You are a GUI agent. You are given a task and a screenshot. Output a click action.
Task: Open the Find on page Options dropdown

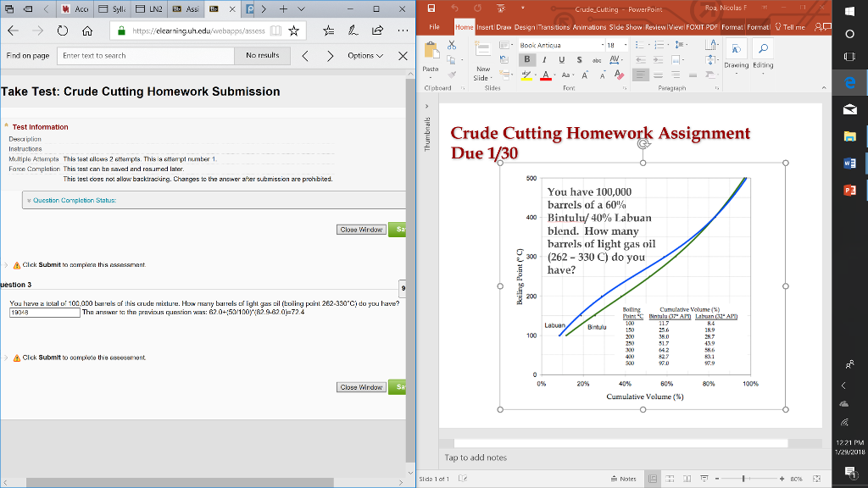coord(364,55)
